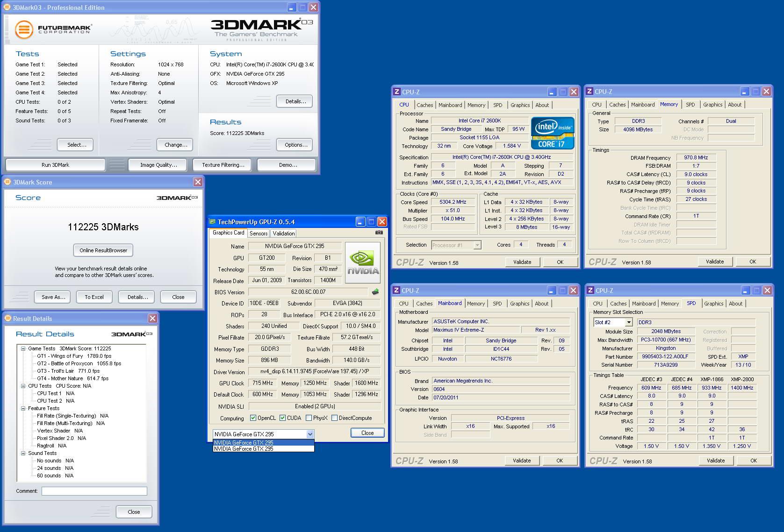Click the CPU-Z CPU window title icon
The width and height of the screenshot is (784, 532).
coord(397,92)
